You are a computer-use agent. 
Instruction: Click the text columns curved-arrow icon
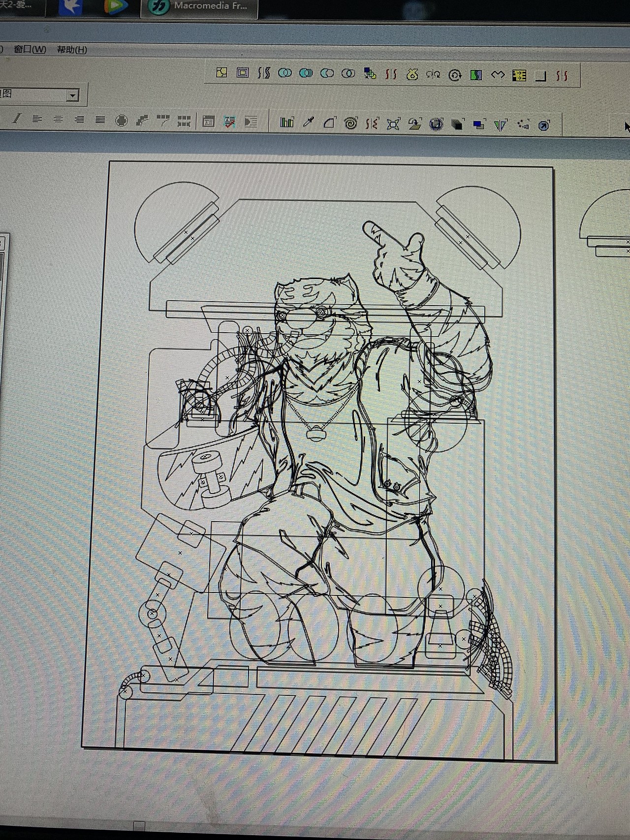point(163,121)
